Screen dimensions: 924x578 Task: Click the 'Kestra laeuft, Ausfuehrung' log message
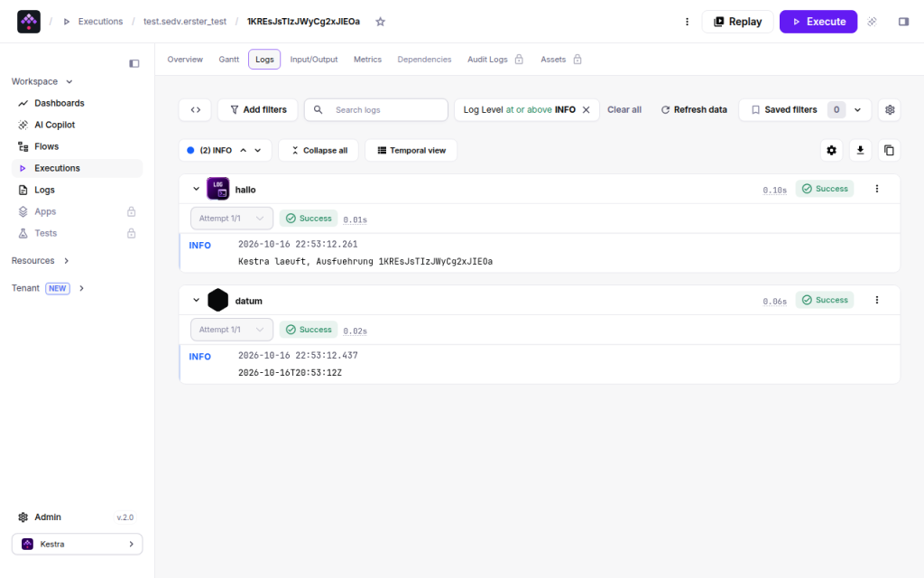click(365, 261)
